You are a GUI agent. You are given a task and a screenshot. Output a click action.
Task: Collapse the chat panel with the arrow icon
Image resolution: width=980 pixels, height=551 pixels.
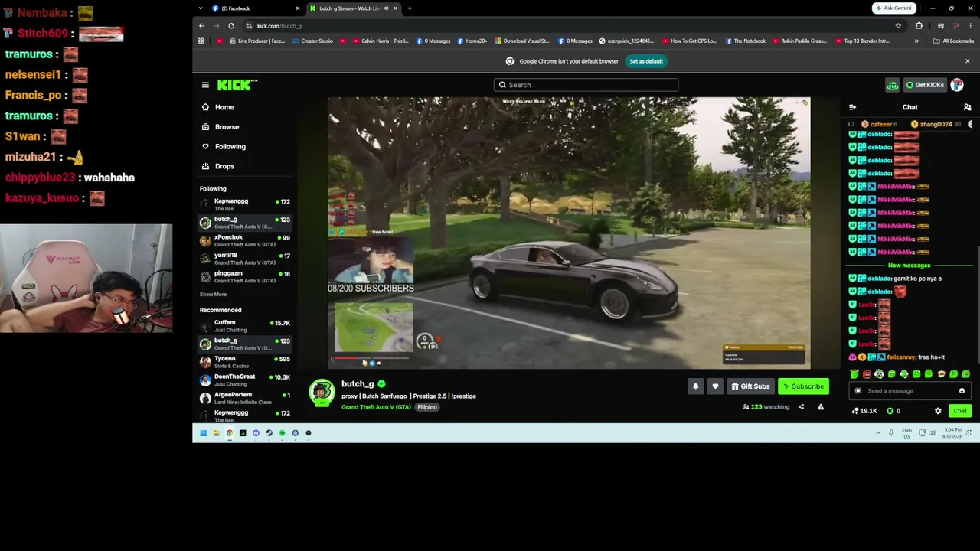point(852,107)
